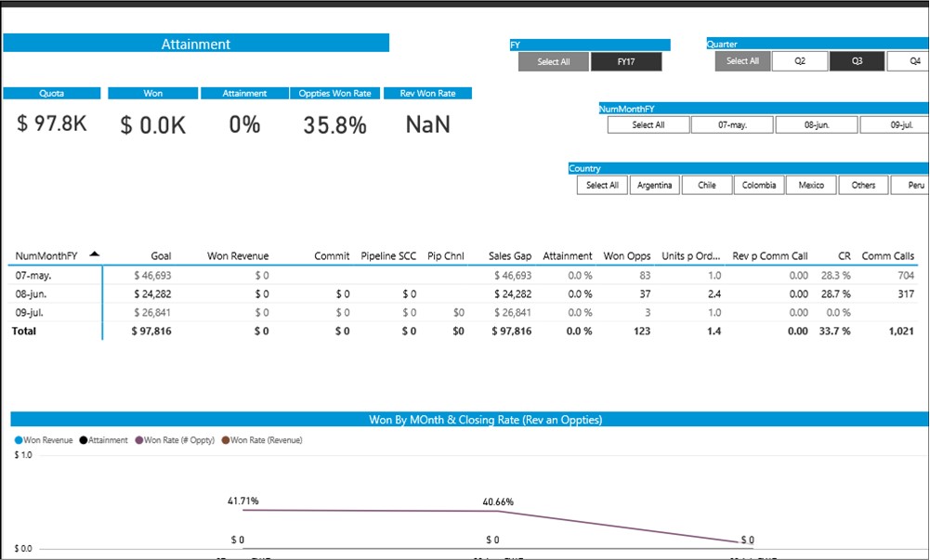930x560 pixels.
Task: Click the 40.66% data point label
Action: pos(498,501)
